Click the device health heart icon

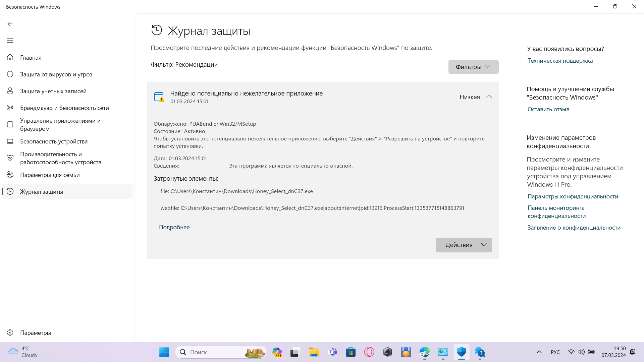(x=10, y=158)
